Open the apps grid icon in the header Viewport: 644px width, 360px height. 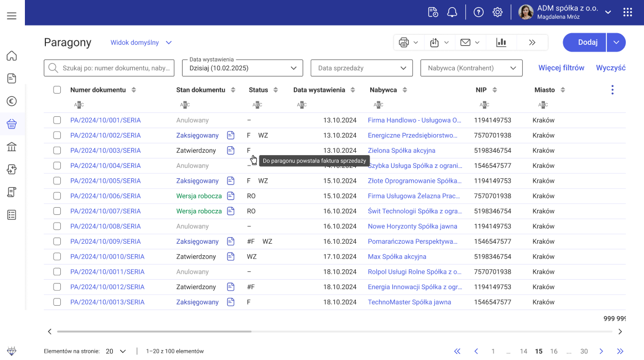(x=627, y=12)
